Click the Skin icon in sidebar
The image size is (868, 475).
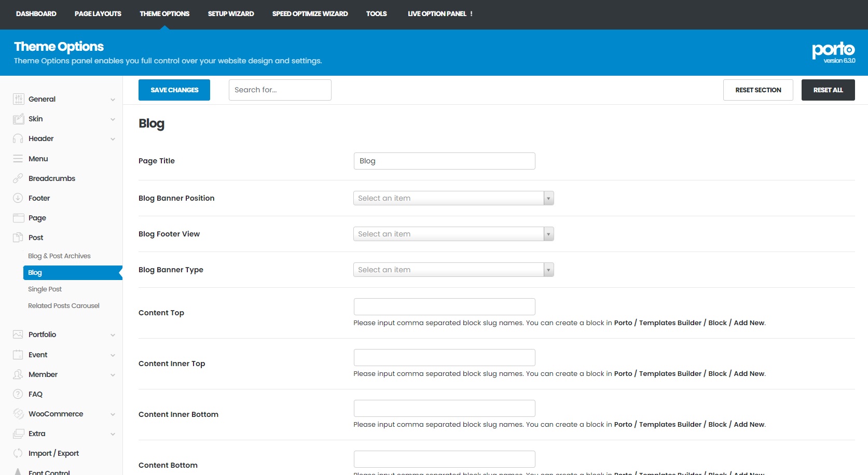tap(18, 119)
